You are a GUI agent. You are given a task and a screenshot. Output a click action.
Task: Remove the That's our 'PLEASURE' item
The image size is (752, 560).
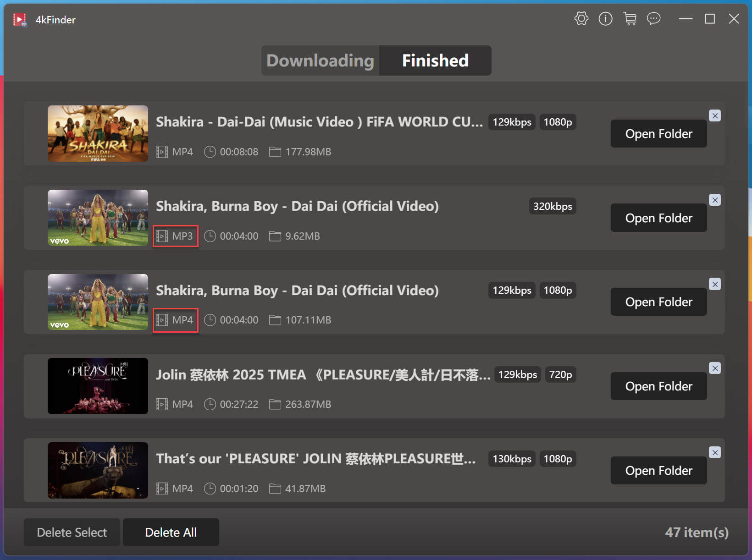715,452
